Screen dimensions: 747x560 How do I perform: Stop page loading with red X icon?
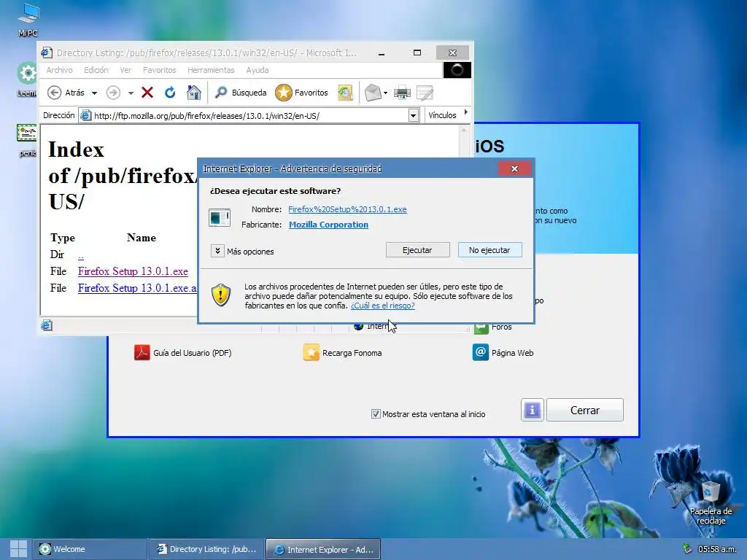tap(147, 93)
